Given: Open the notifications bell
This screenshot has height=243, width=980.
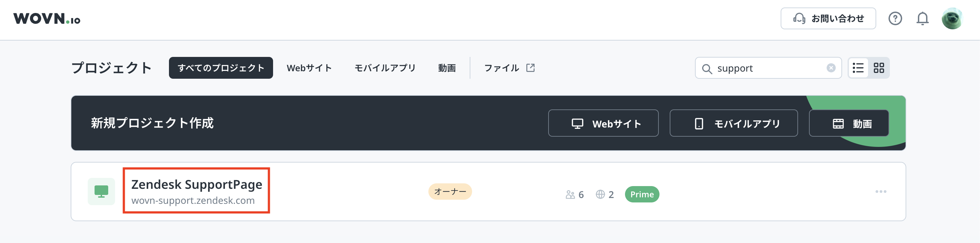Looking at the screenshot, I should [922, 18].
